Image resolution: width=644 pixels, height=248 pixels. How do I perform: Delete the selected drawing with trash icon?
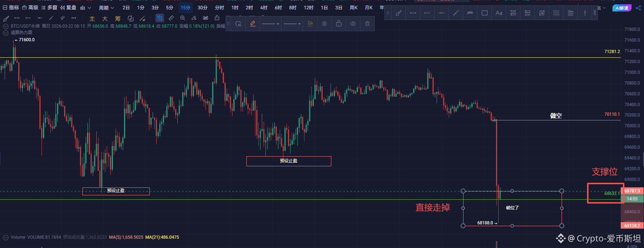coord(367,24)
